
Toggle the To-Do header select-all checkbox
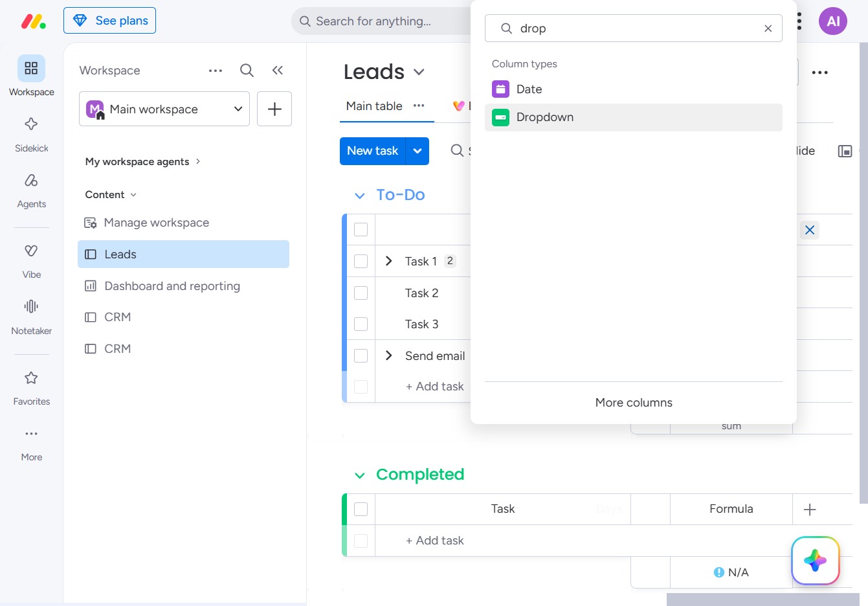coord(361,230)
